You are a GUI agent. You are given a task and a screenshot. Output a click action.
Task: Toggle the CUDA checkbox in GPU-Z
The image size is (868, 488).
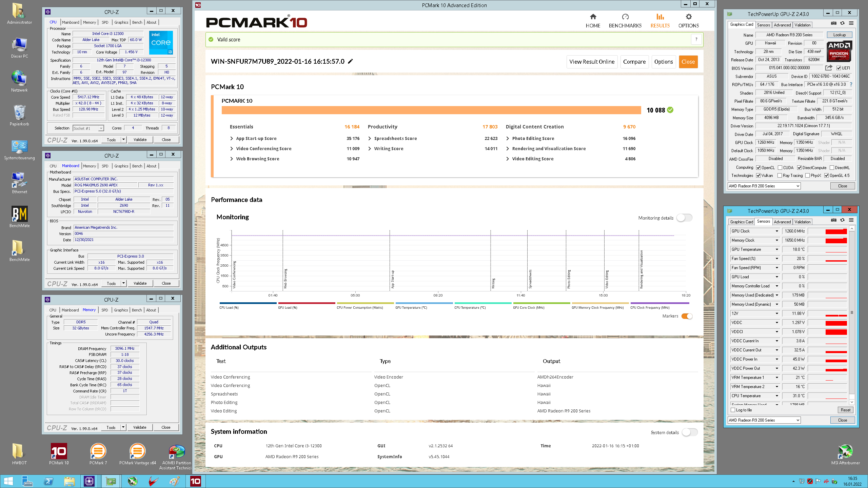coord(780,168)
